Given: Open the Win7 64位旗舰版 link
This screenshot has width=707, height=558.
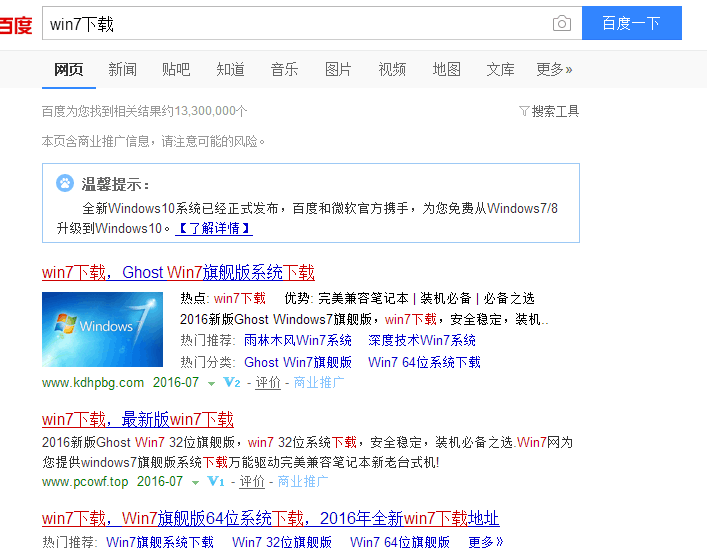Looking at the screenshot, I should click(x=400, y=542).
